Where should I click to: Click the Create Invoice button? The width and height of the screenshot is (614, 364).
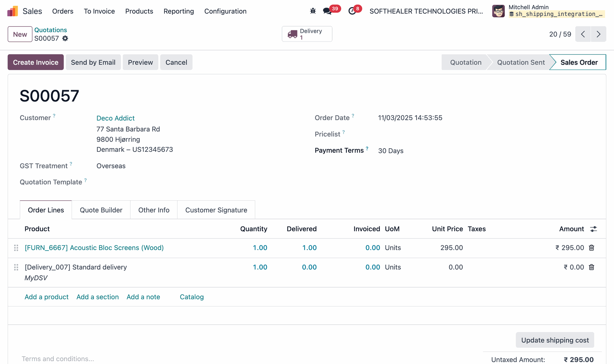click(x=35, y=62)
